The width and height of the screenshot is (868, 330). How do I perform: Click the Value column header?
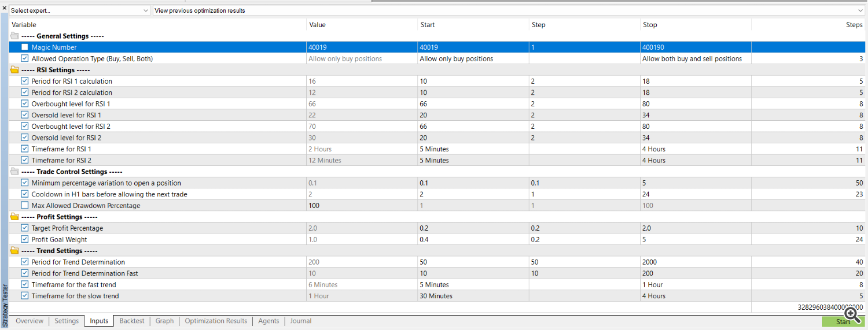click(362, 25)
